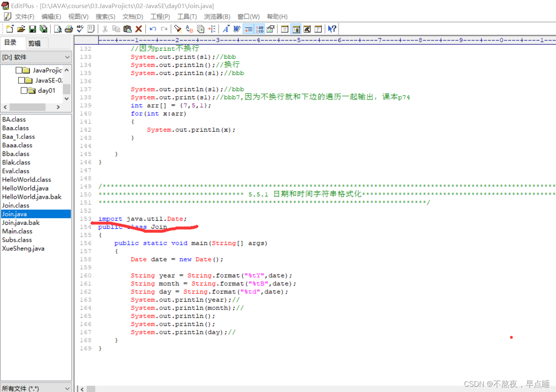Screen dimensions: 556x392
Task: Select Eval.class in the file list
Action: [16, 171]
